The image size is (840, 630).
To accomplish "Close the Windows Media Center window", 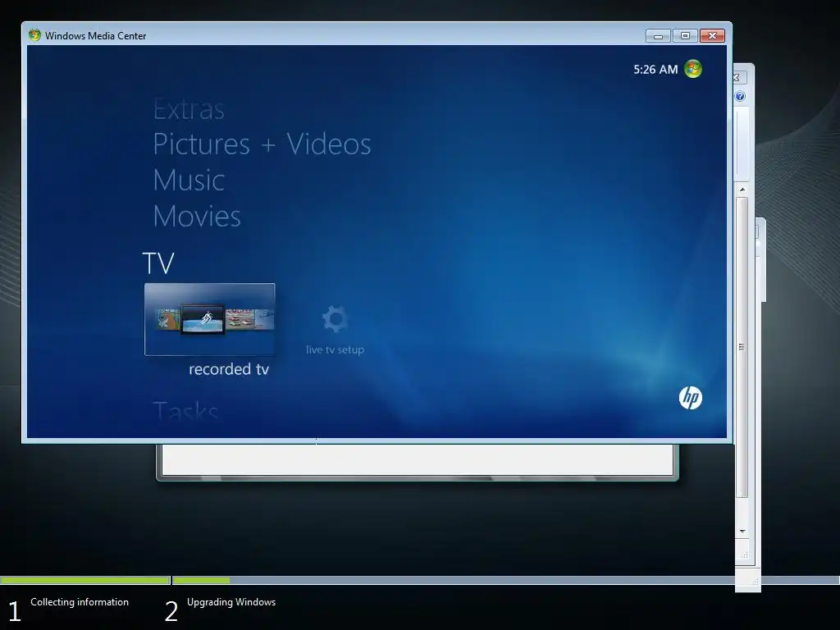I will [x=712, y=36].
